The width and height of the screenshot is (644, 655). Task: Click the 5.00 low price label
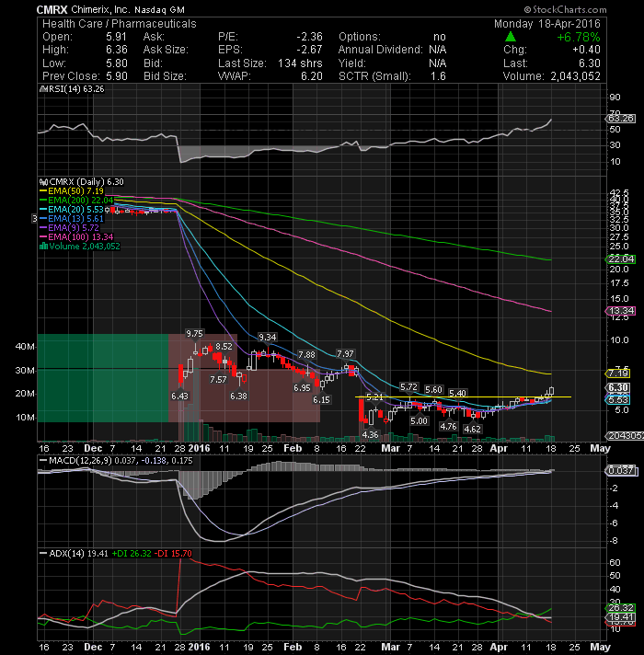click(x=419, y=421)
